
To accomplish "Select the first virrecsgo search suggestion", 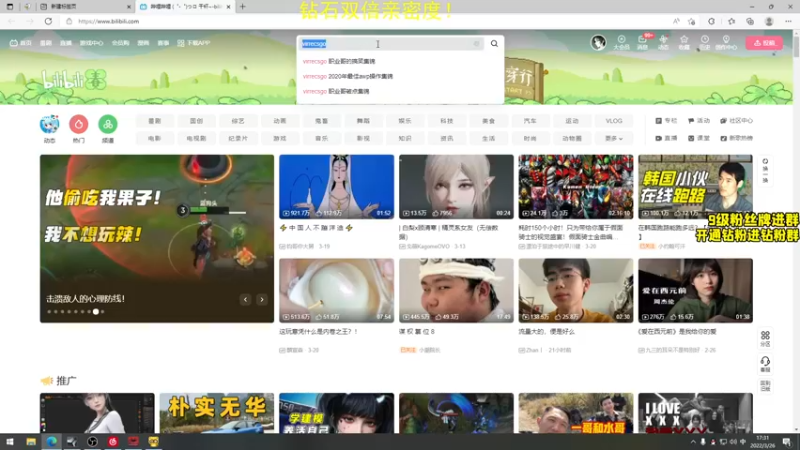I will (x=339, y=61).
